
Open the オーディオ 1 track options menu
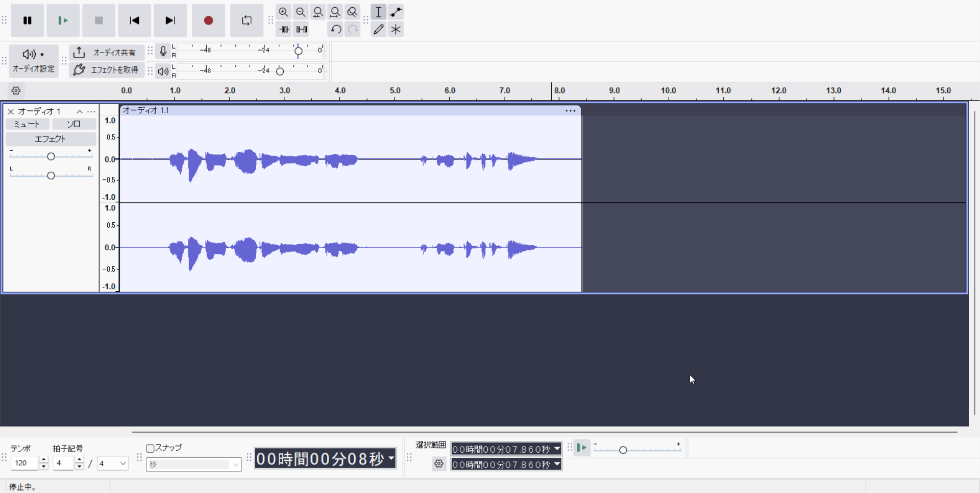tap(91, 111)
